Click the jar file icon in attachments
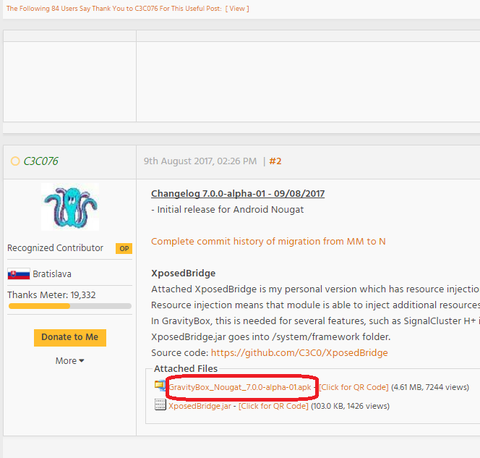This screenshot has height=458, width=480. pyautogui.click(x=160, y=405)
